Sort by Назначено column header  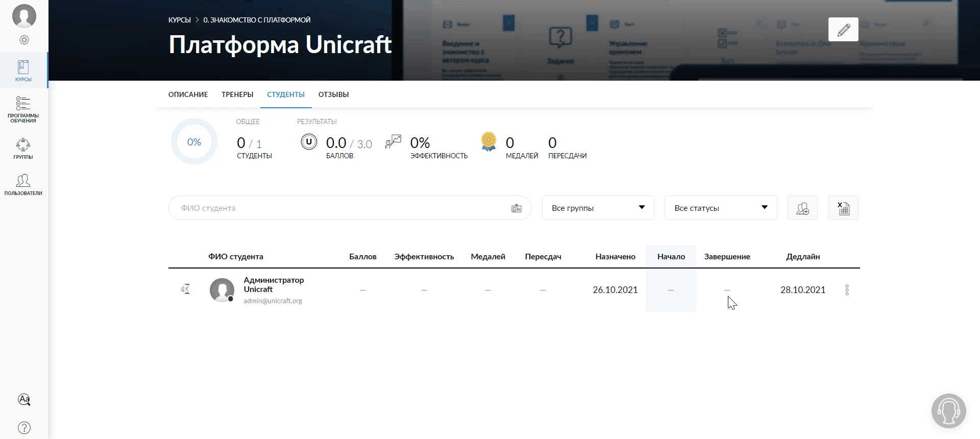pyautogui.click(x=615, y=257)
